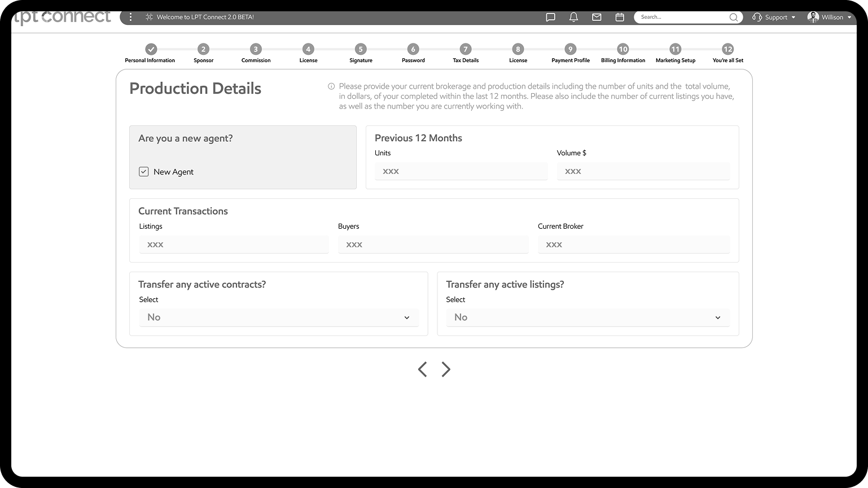Click the Production Details heading
868x488 pixels.
[x=195, y=89]
